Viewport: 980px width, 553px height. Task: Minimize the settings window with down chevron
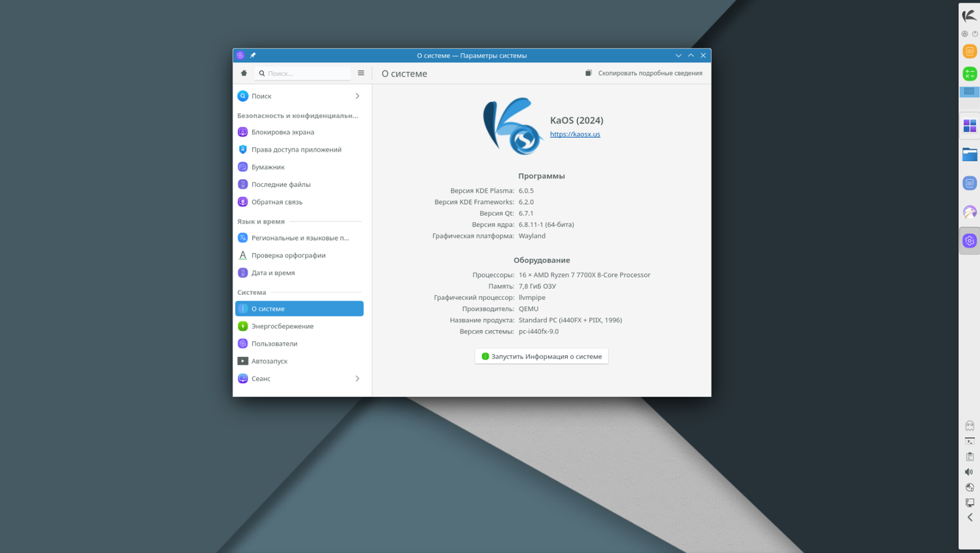tap(678, 56)
